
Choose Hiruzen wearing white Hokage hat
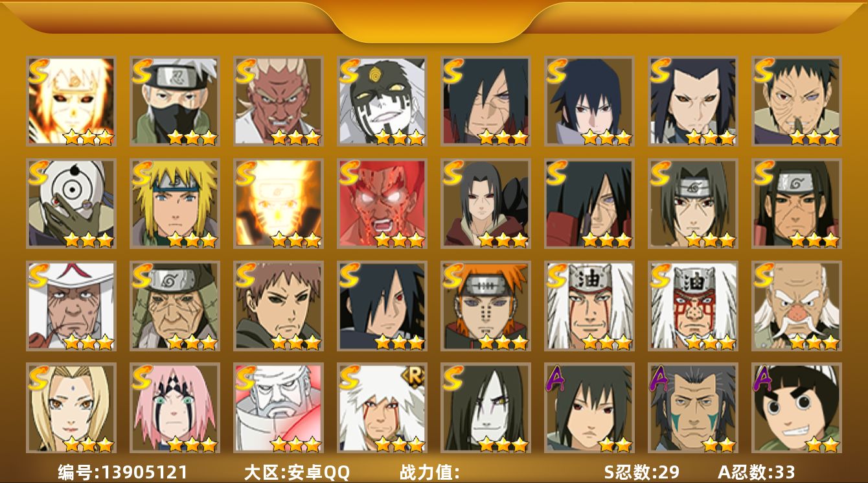tap(71, 306)
